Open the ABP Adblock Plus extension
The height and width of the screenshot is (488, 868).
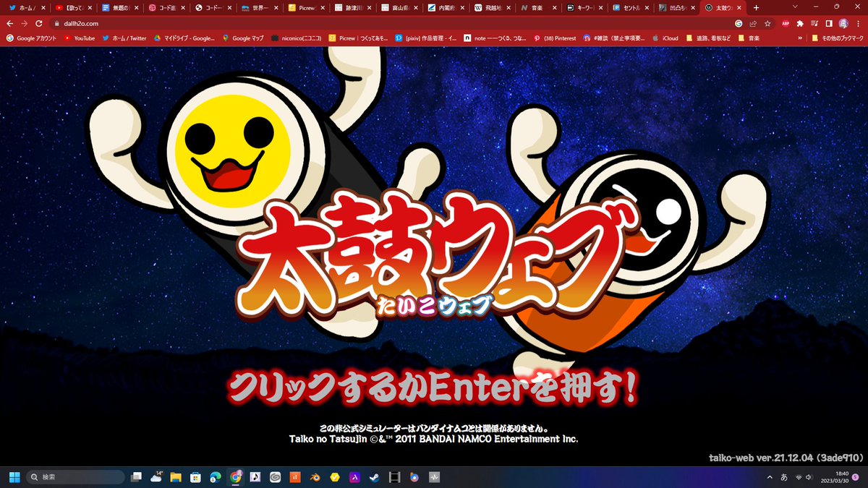pos(786,23)
